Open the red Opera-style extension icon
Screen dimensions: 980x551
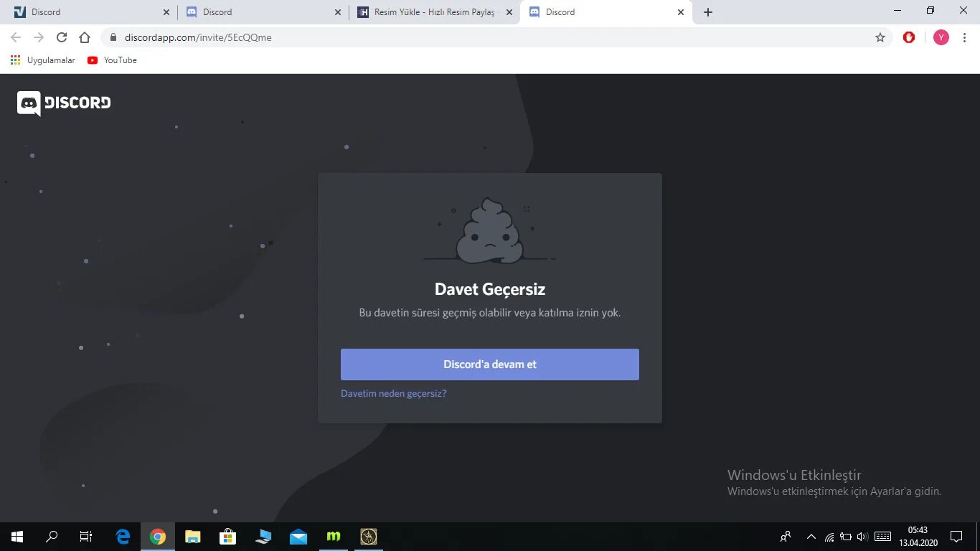909,37
